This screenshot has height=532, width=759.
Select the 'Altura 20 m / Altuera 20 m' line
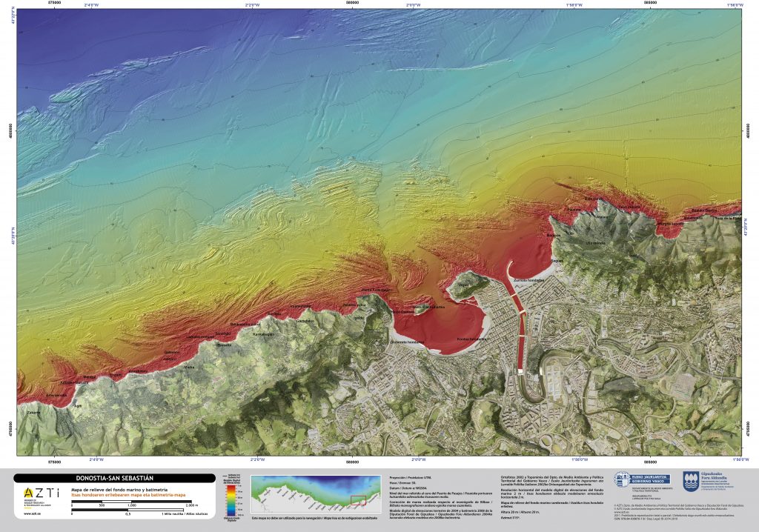pos(520,512)
